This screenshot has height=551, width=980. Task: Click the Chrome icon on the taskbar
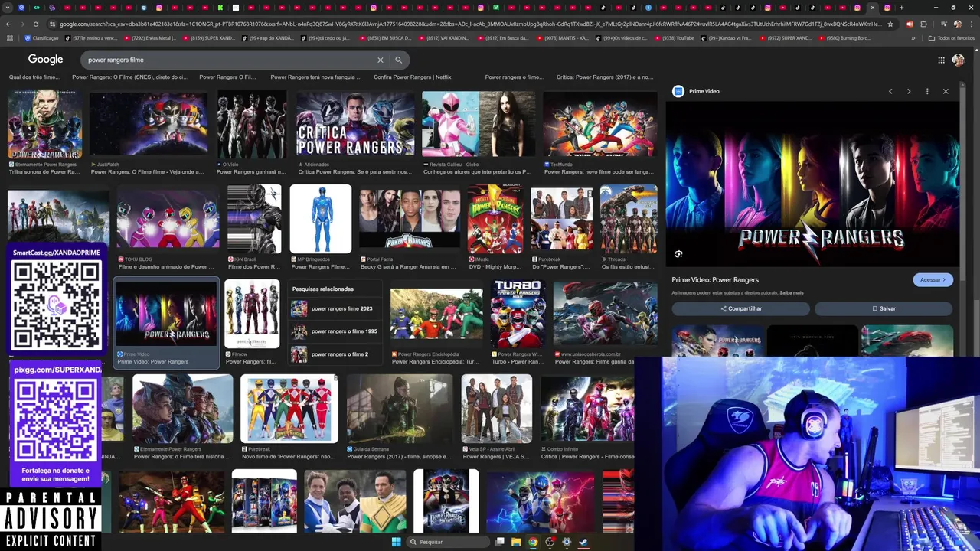(533, 542)
